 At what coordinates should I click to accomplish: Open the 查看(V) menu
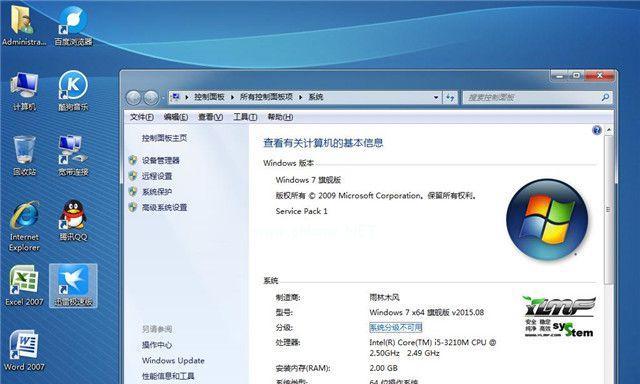point(210,117)
